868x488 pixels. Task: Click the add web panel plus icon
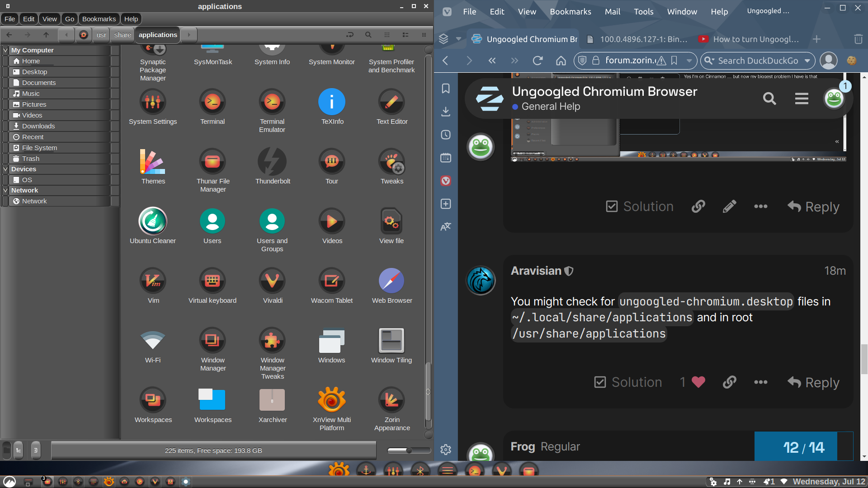coord(446,204)
